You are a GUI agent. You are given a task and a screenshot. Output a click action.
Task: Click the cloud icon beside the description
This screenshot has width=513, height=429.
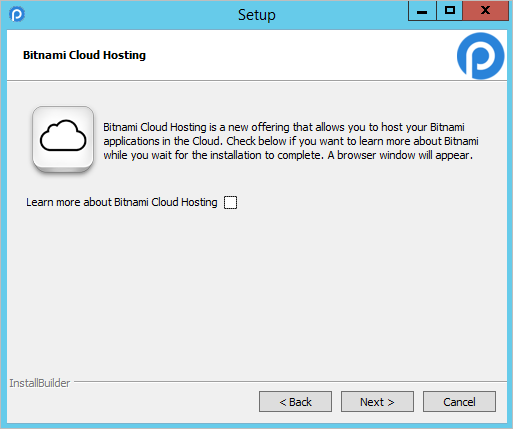click(x=63, y=140)
